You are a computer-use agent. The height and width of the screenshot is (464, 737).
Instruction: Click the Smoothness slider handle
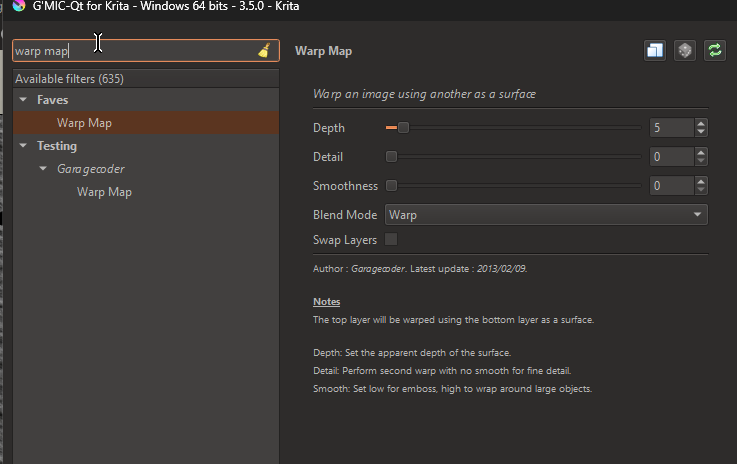[392, 186]
